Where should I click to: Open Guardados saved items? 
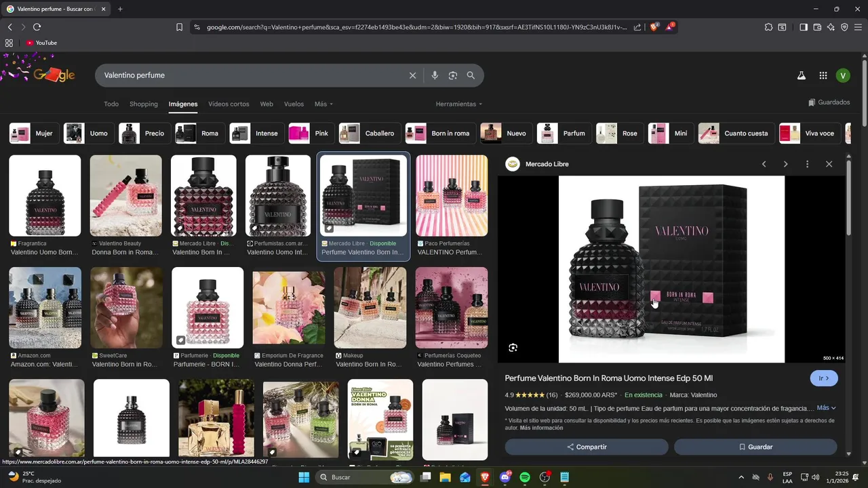(x=829, y=102)
